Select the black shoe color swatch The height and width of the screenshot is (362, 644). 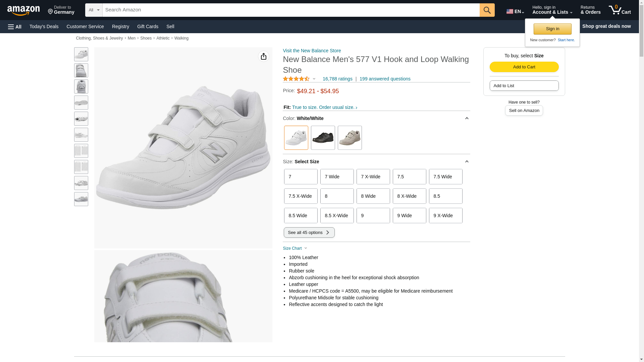[x=323, y=138]
